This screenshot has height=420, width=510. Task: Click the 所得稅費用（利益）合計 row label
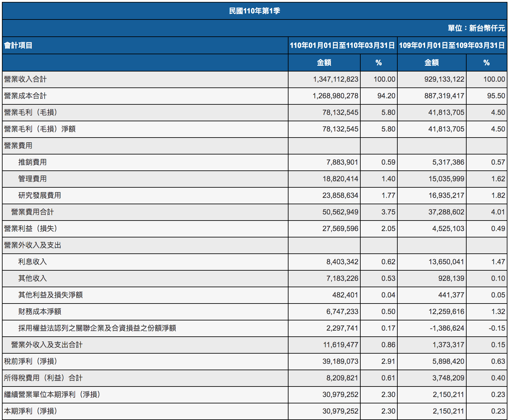(43, 378)
